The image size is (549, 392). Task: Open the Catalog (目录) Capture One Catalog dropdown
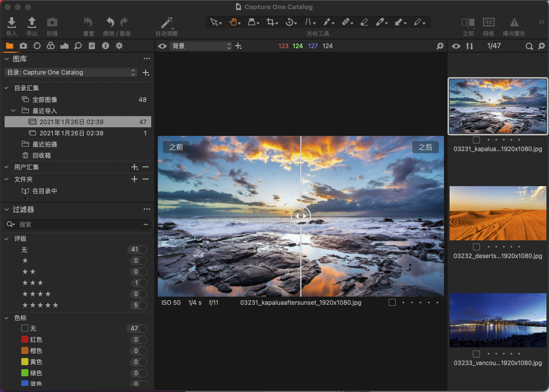coord(71,73)
